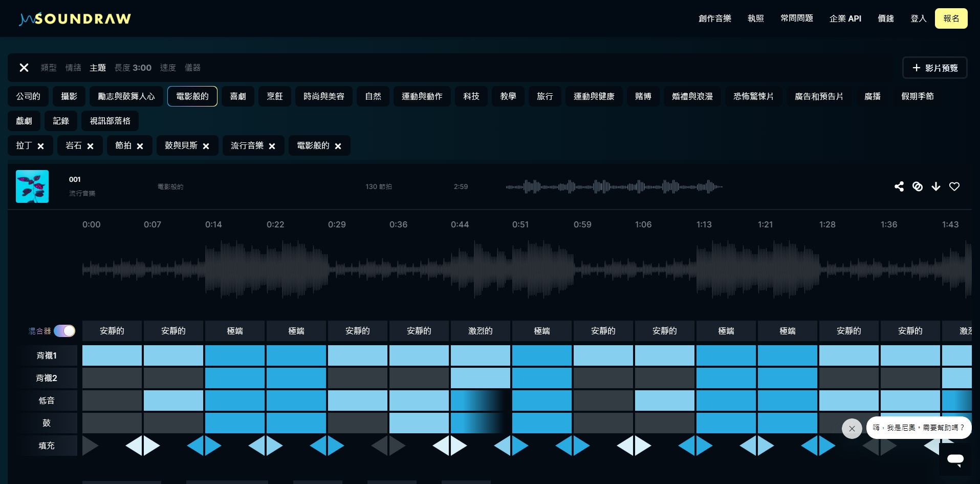The image size is (980, 484).
Task: Add track 001 to favorites
Action: tap(954, 186)
